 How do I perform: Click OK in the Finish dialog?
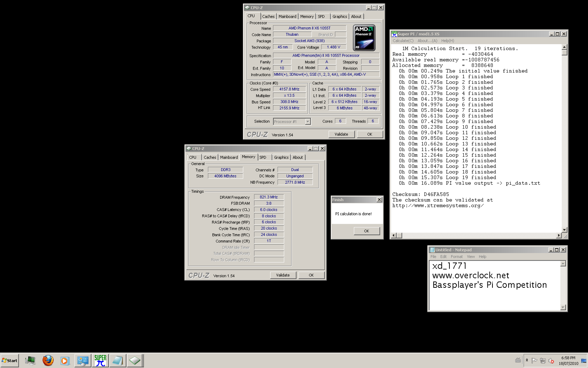pos(366,231)
